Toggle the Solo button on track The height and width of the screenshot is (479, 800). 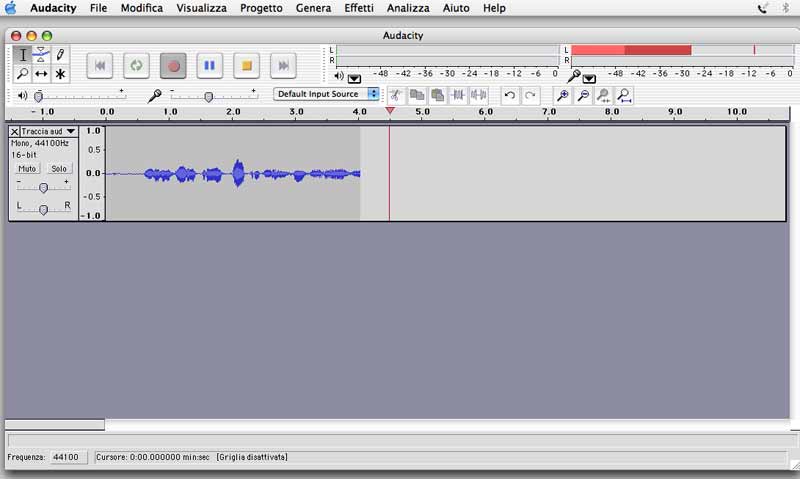59,168
